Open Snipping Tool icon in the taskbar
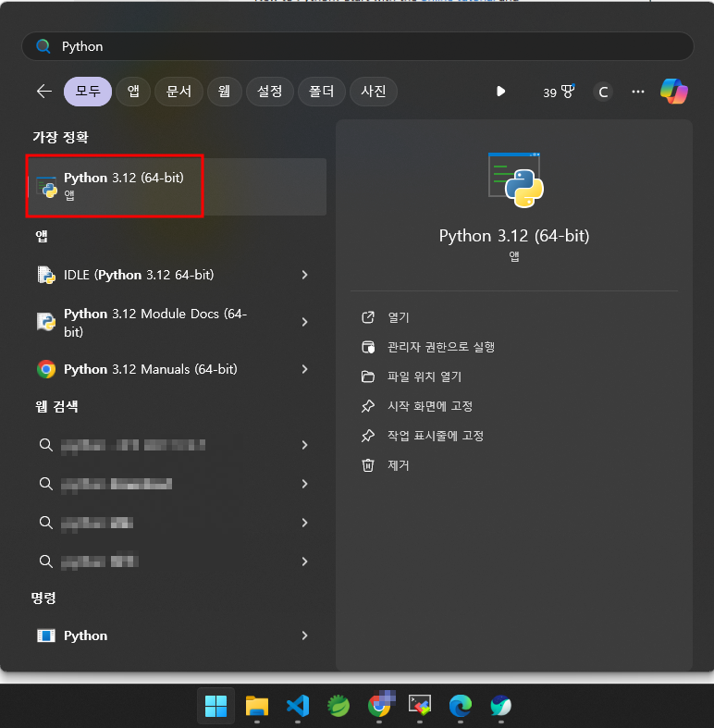The height and width of the screenshot is (728, 714). (x=420, y=705)
